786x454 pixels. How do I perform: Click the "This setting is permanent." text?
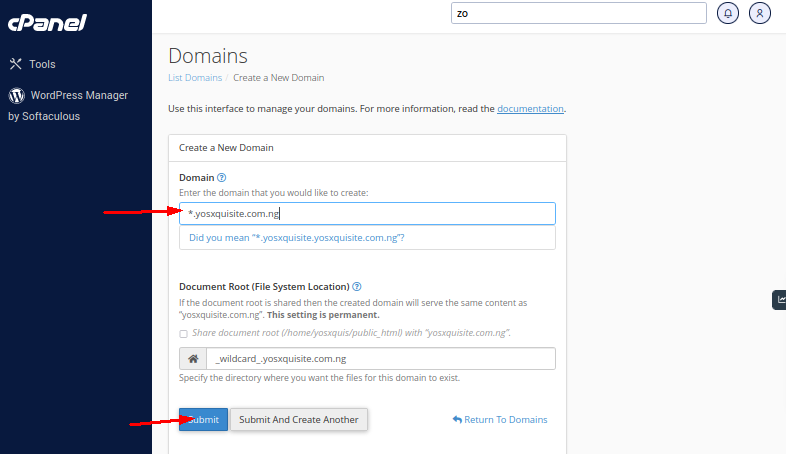[x=323, y=315]
